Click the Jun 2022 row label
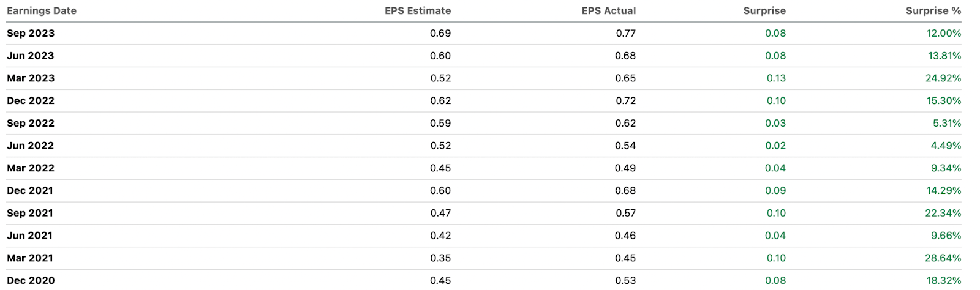 [x=31, y=146]
